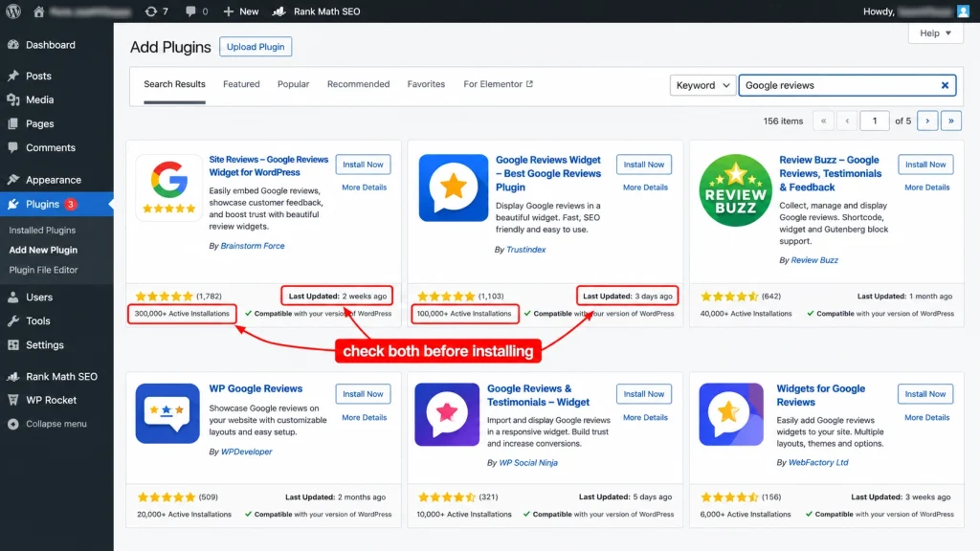Open the Keyword search type dropdown
Image resolution: width=980 pixels, height=551 pixels.
(702, 85)
